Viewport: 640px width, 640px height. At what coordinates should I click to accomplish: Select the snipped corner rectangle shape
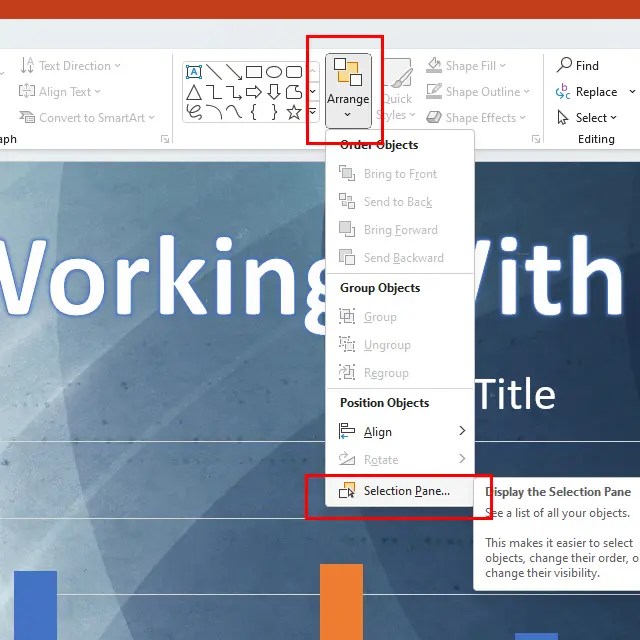(x=294, y=92)
